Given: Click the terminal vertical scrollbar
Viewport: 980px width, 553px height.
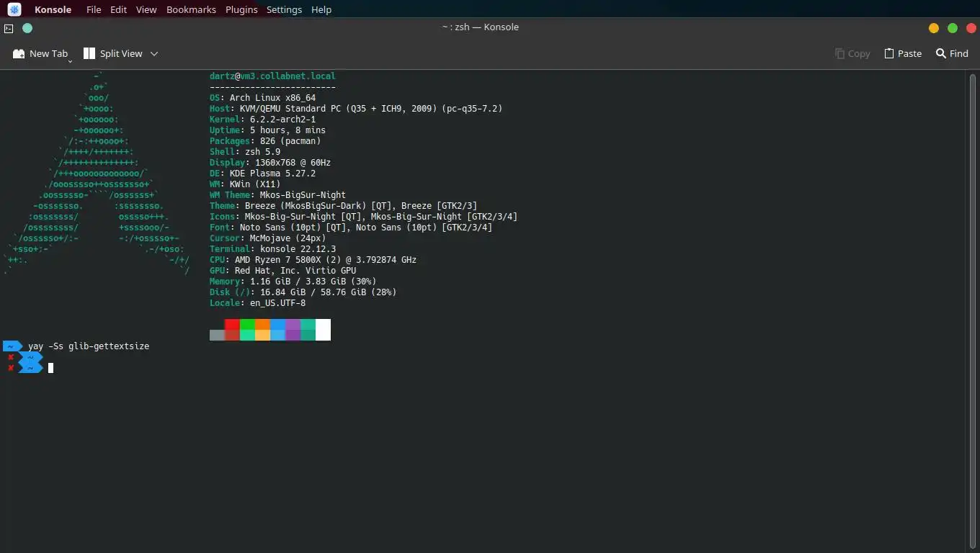Looking at the screenshot, I should [973, 311].
